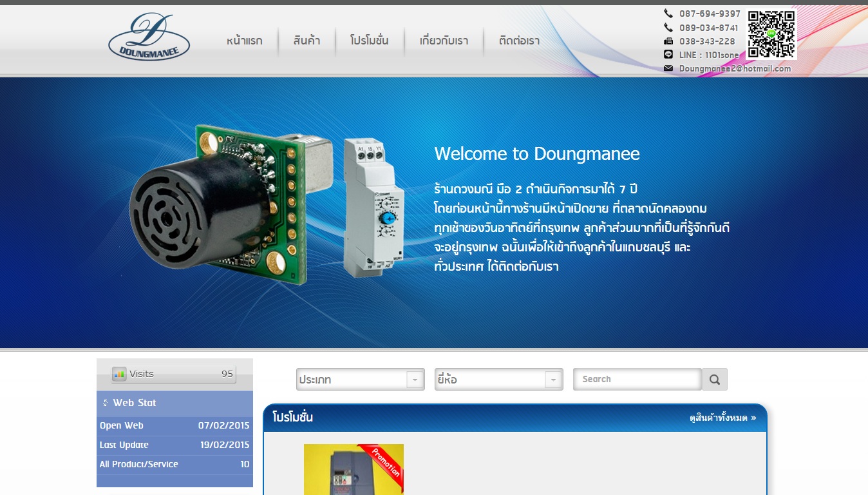Click fax number 038-343-228
868x495 pixels.
pyautogui.click(x=707, y=41)
